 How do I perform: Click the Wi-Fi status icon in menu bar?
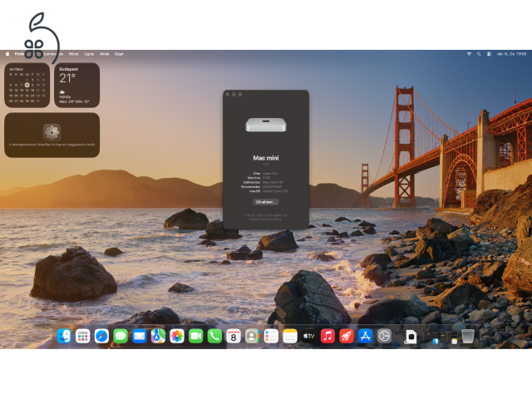(x=469, y=54)
